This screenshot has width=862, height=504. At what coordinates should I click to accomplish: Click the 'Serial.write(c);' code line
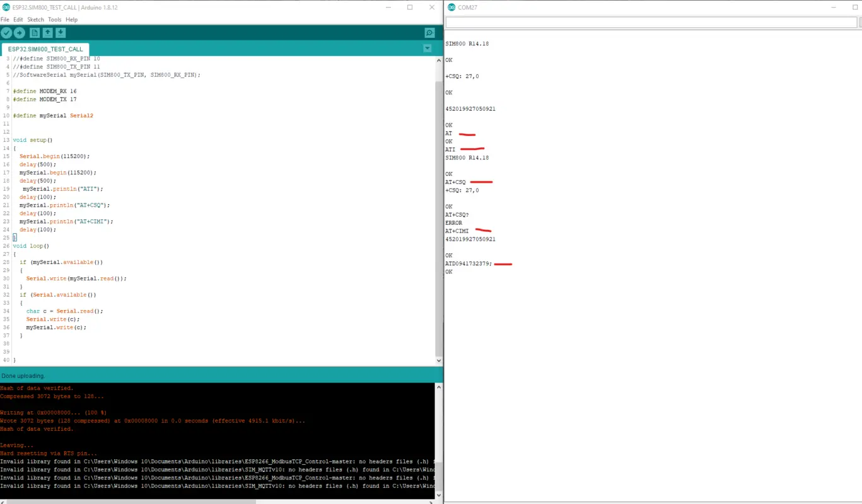[x=53, y=319]
